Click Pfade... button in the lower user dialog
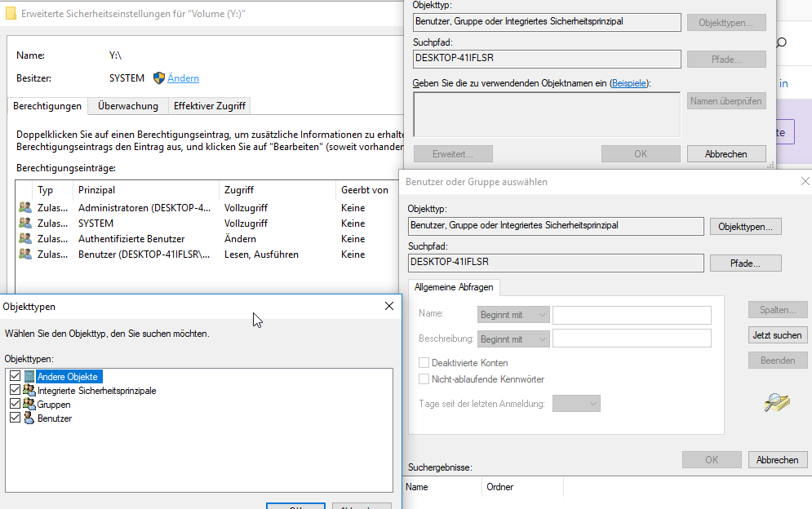812x509 pixels. click(745, 263)
